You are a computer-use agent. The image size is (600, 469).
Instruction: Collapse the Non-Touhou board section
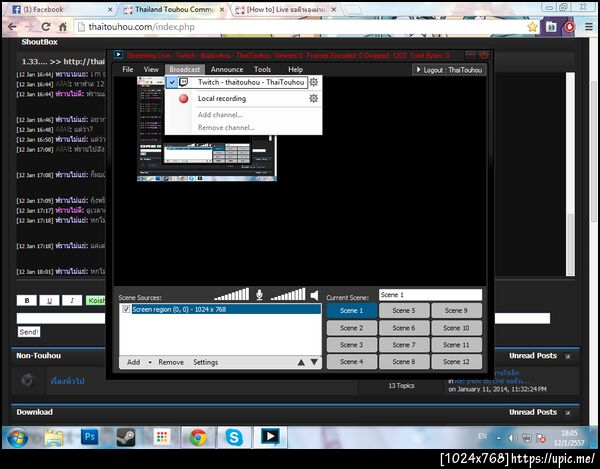coord(567,356)
